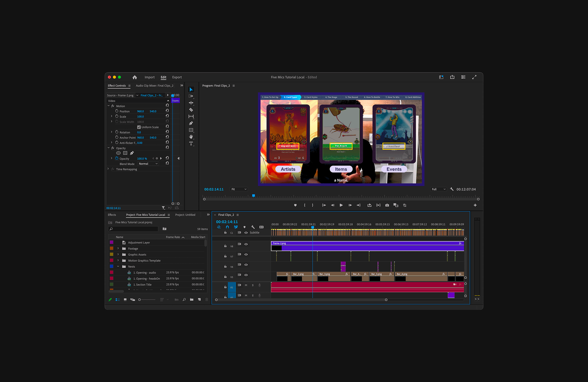Select the Pen tool in the toolbar
Image resolution: width=588 pixels, height=382 pixels.
tap(191, 123)
